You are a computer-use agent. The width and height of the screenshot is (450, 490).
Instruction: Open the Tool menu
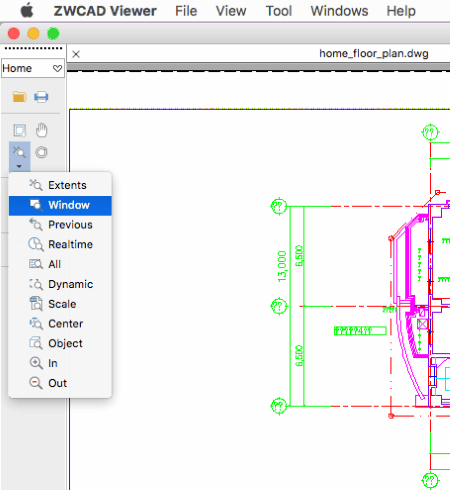pos(279,11)
